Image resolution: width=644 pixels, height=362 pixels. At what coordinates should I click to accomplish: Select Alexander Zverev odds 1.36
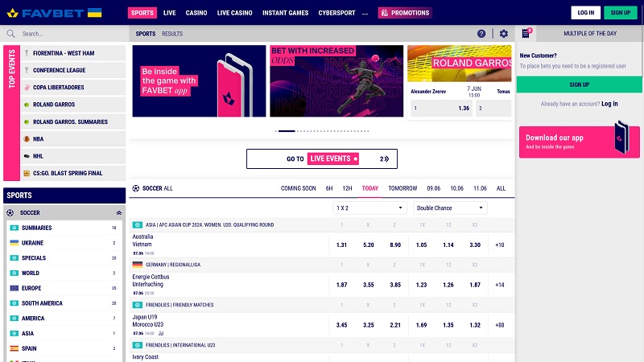tap(441, 109)
